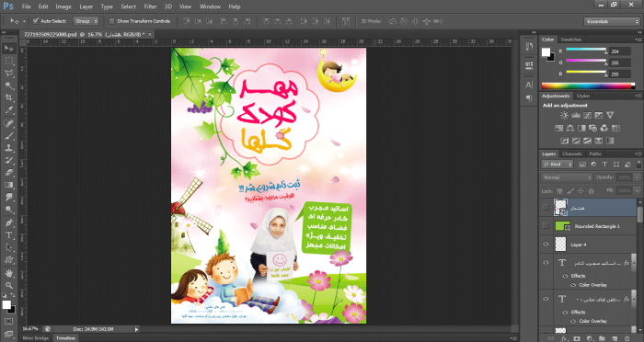
Task: Open the status bar info arrow menu
Action: coord(137,329)
